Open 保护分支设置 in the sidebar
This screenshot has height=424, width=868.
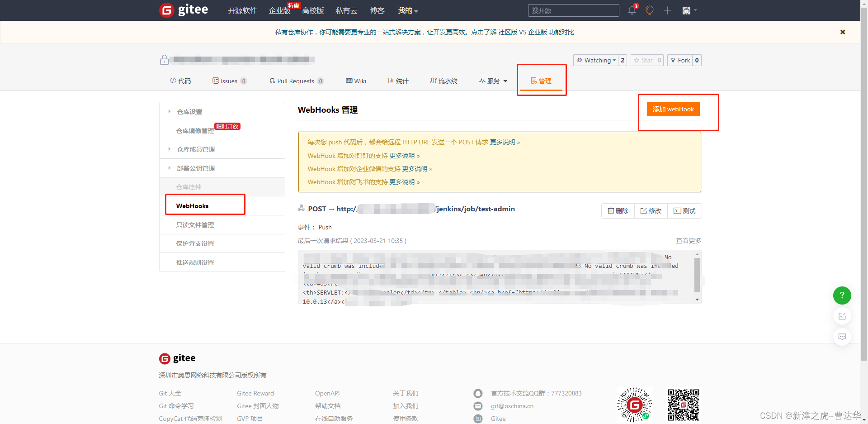click(x=222, y=243)
